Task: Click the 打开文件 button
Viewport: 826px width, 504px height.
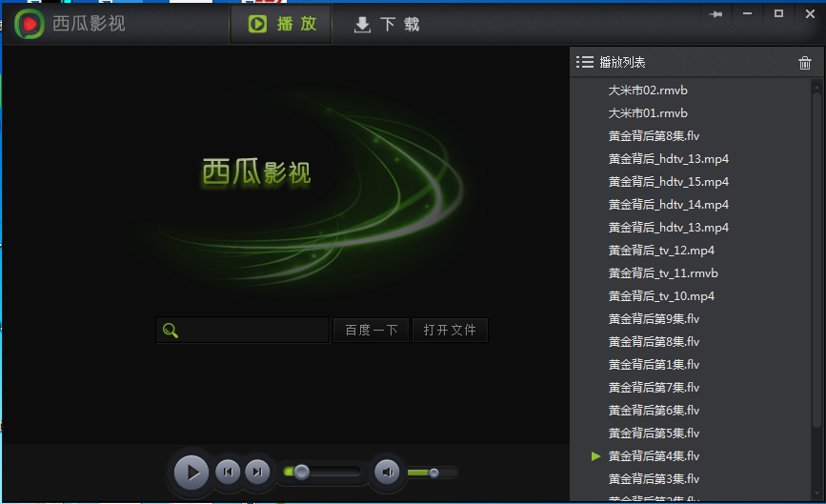Action: [450, 331]
